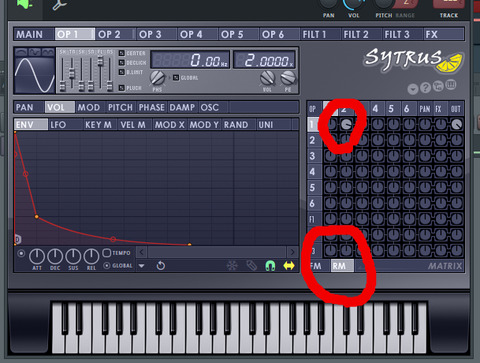Click matrix row 3 column 4 knob
The image size is (480, 363).
pos(378,156)
